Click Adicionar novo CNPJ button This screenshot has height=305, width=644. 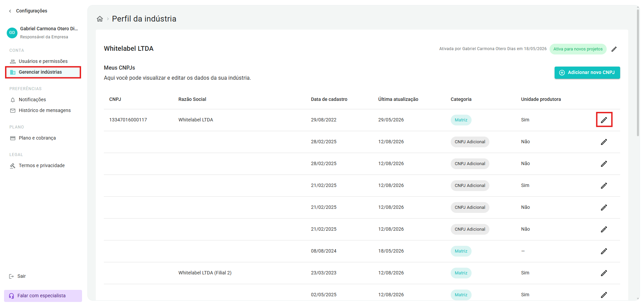(x=587, y=73)
